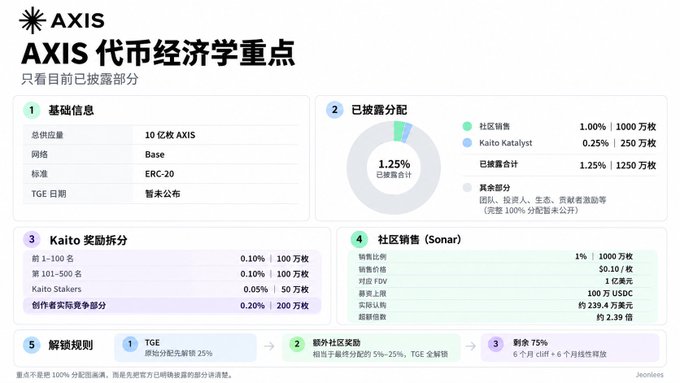
Task: Click the 第 101–500 名 row label
Action: click(56, 274)
